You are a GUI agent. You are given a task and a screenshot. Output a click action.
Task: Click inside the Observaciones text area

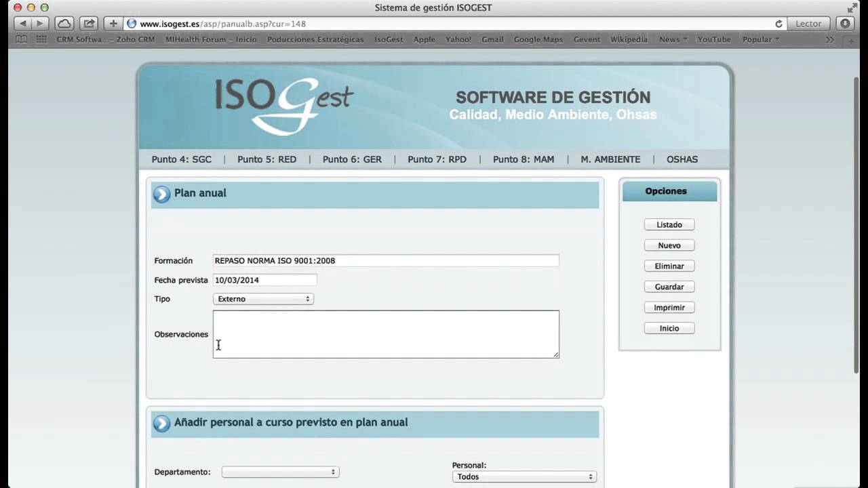tap(386, 334)
